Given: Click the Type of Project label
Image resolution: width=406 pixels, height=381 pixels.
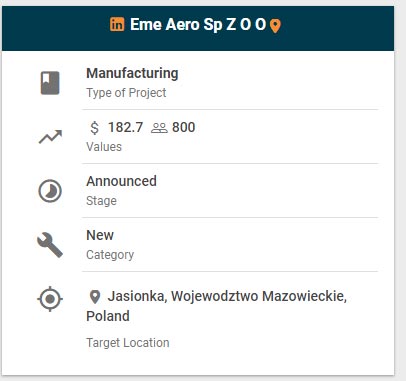Looking at the screenshot, I should point(126,93).
